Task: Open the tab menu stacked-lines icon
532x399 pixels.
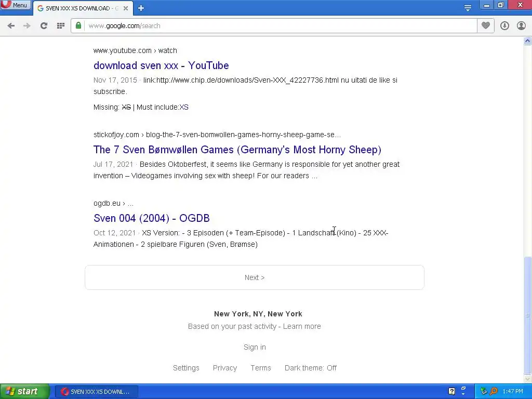Action: pos(468,8)
